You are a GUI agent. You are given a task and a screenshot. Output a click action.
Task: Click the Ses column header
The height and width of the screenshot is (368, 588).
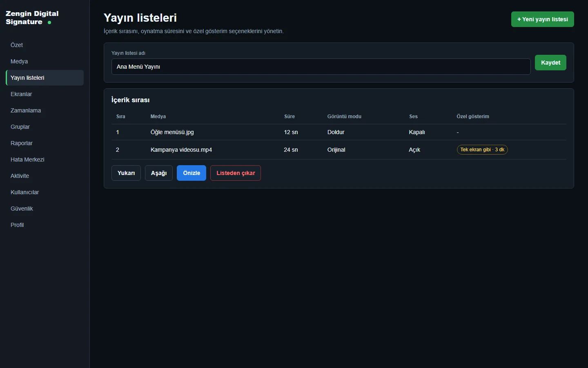pos(413,117)
